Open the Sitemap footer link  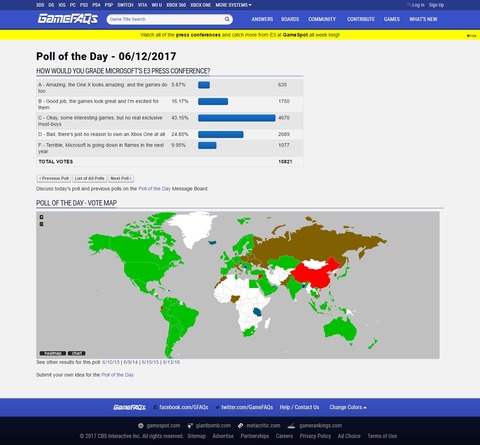(196, 436)
